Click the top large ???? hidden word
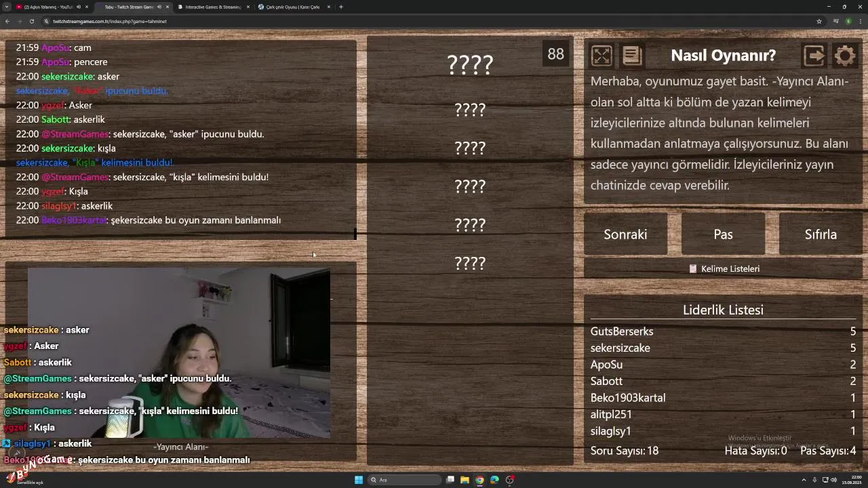The image size is (868, 488). (x=470, y=65)
